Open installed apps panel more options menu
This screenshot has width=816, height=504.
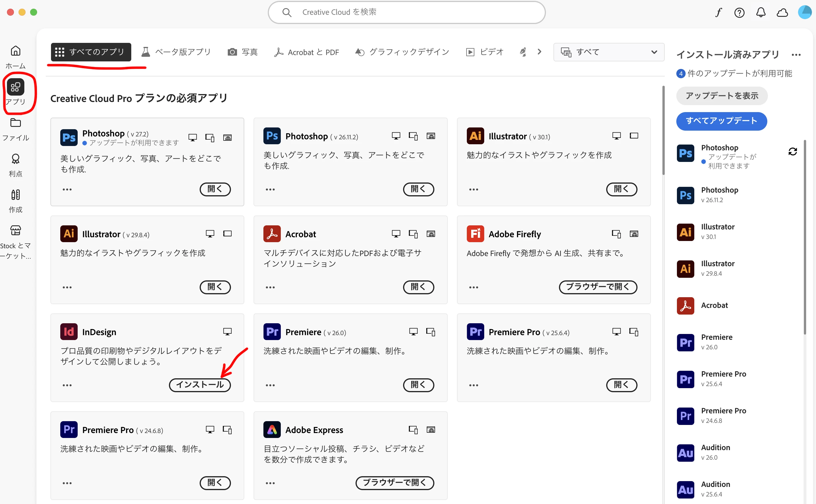pyautogui.click(x=796, y=55)
